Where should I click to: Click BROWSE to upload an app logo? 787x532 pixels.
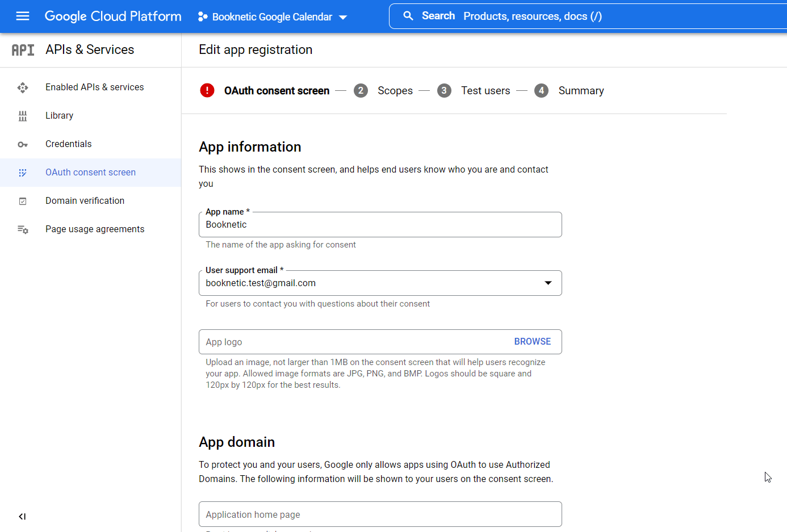click(x=532, y=341)
